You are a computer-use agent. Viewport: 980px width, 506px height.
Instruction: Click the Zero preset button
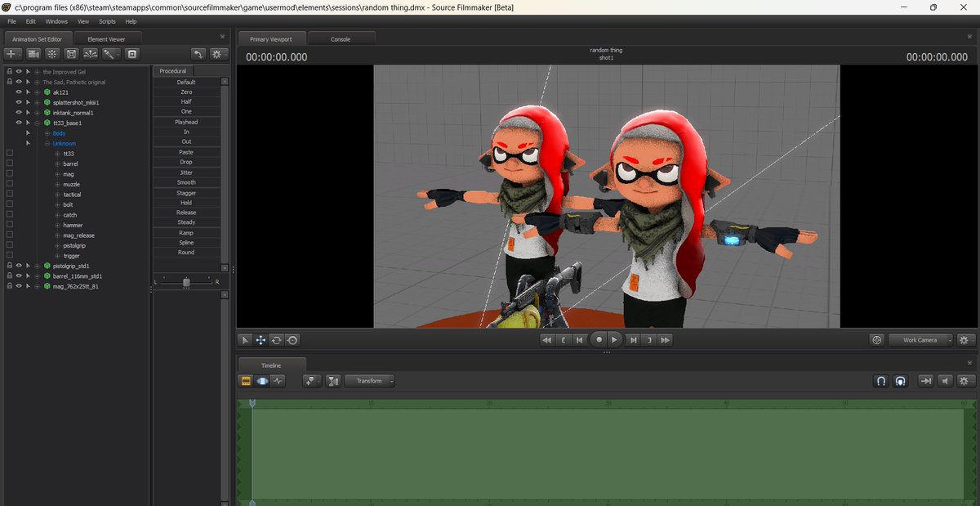coord(186,92)
